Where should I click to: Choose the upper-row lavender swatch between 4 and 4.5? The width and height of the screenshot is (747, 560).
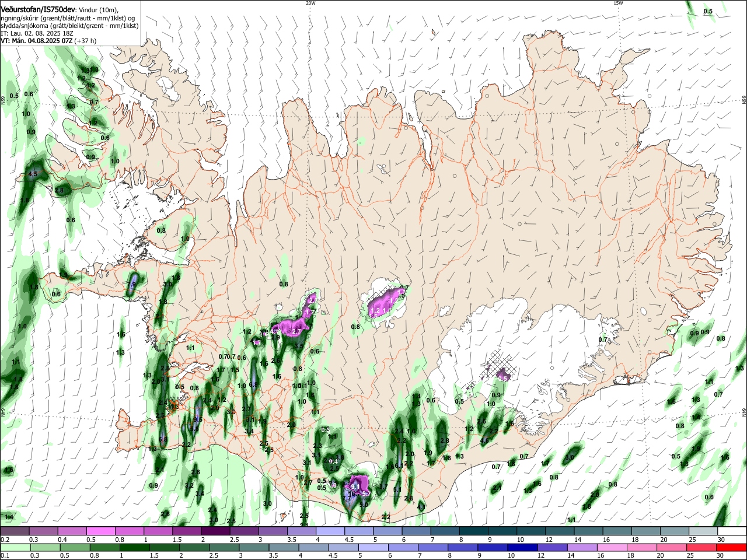pos(330,531)
